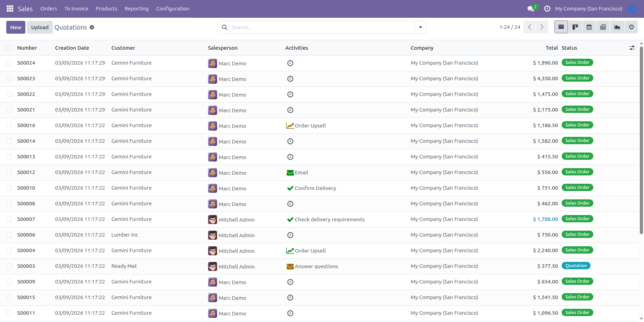Screen dimensions: 644x322
Task: Click the Upload button
Action: (x=40, y=27)
